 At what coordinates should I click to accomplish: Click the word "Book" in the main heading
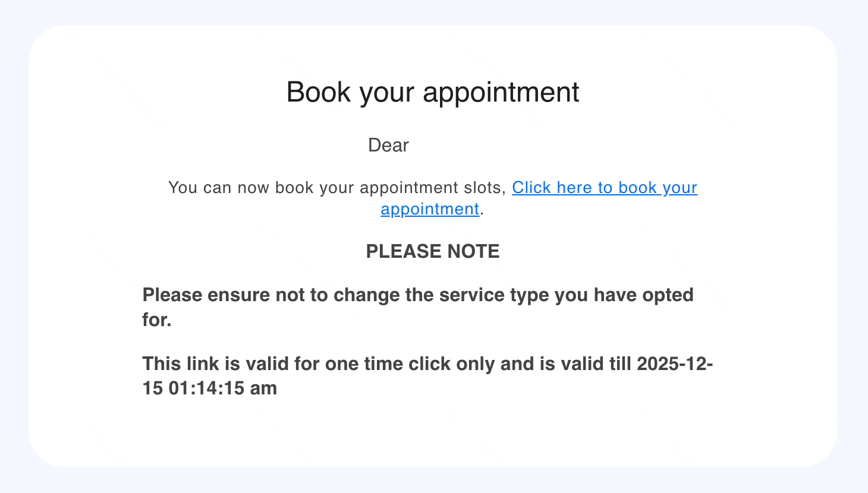click(319, 92)
